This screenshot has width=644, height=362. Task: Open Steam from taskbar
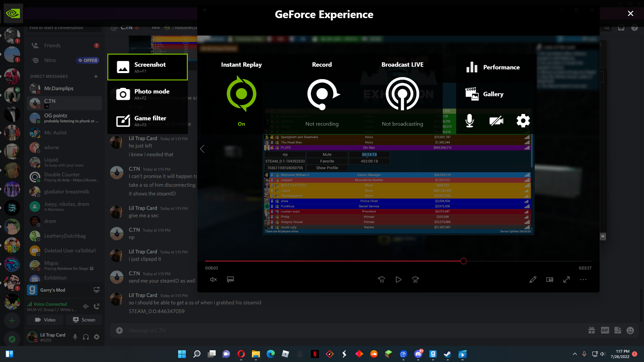[x=447, y=354]
